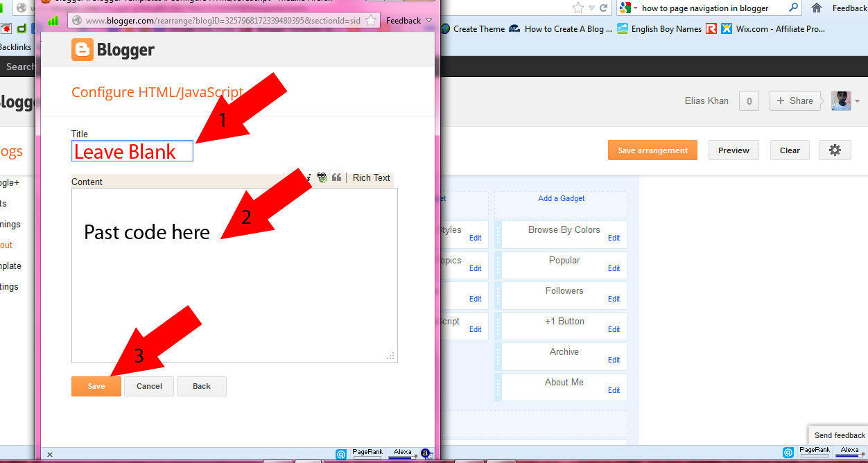Open the Wix.com Affiliate Program bookmark
The height and width of the screenshot is (463, 868).
773,29
